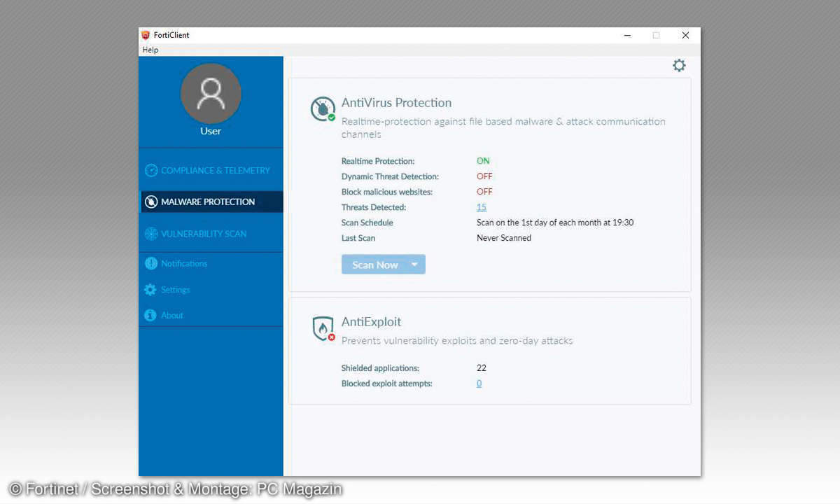Click the Last Scan label
Image resolution: width=840 pixels, height=504 pixels.
(358, 238)
